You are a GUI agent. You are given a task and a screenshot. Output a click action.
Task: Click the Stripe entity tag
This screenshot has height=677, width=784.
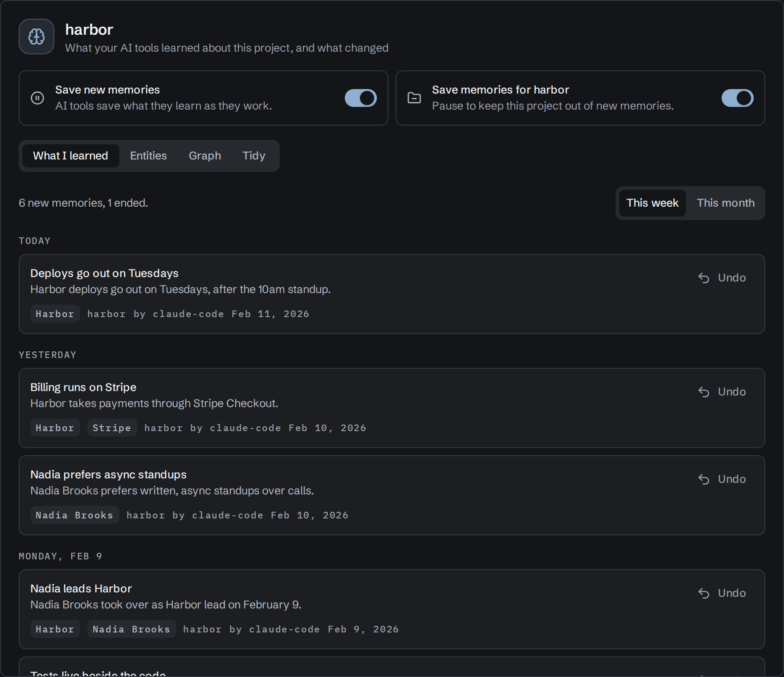(112, 428)
